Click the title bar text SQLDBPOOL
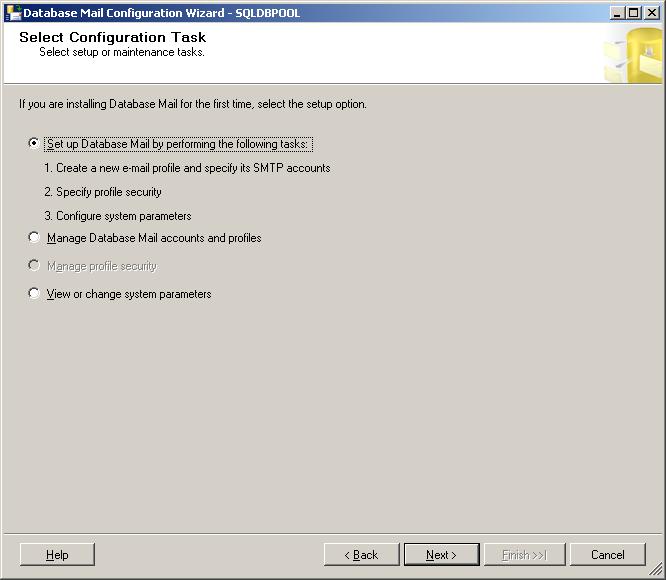The width and height of the screenshot is (666, 580). click(x=267, y=13)
